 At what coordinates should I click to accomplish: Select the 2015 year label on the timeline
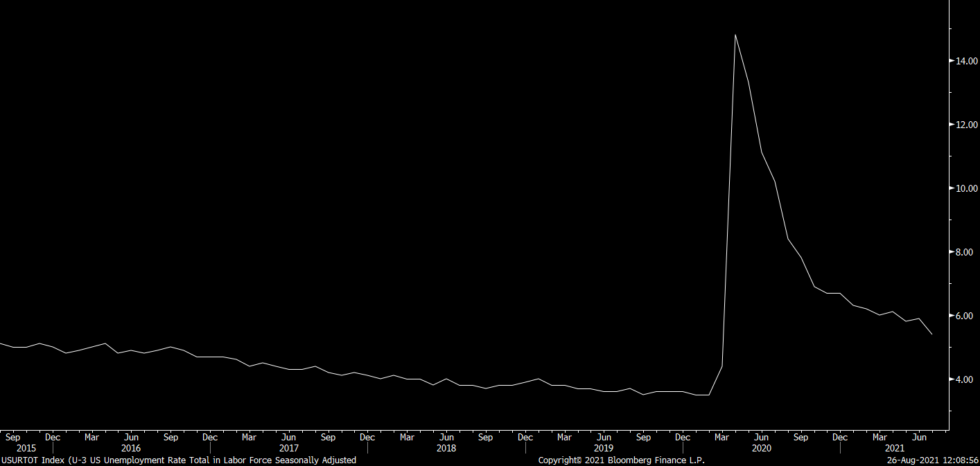tap(26, 448)
